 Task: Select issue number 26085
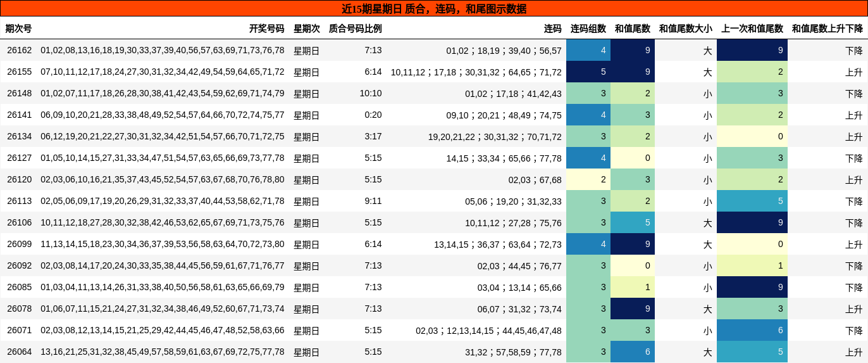pos(19,287)
